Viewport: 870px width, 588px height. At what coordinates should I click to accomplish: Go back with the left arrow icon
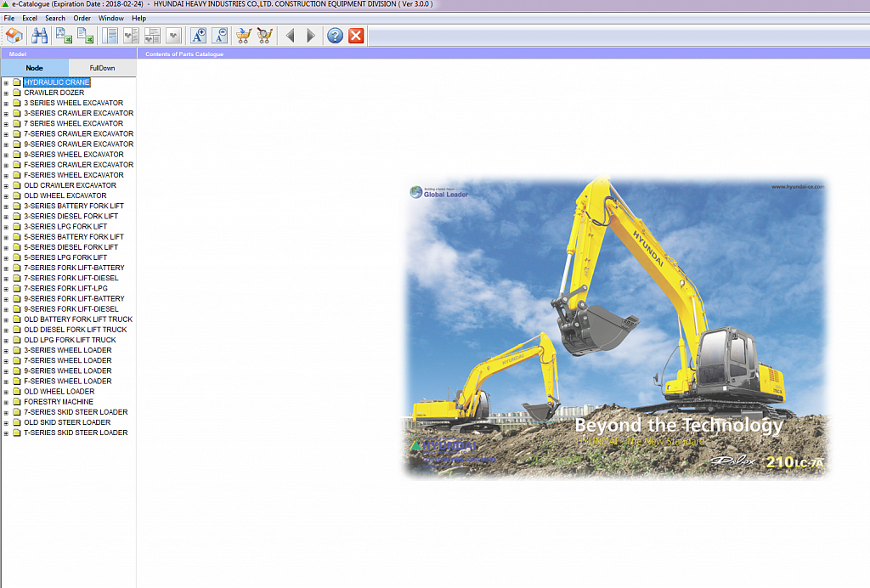pyautogui.click(x=290, y=36)
